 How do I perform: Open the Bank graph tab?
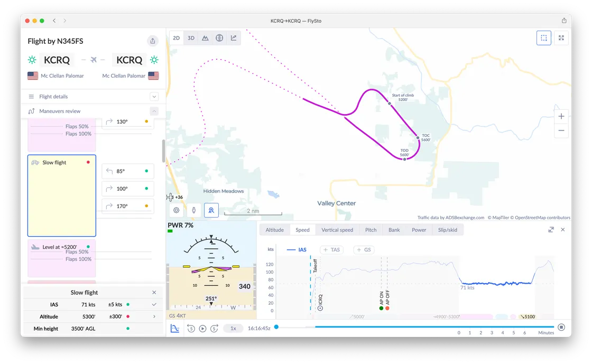[x=394, y=230]
